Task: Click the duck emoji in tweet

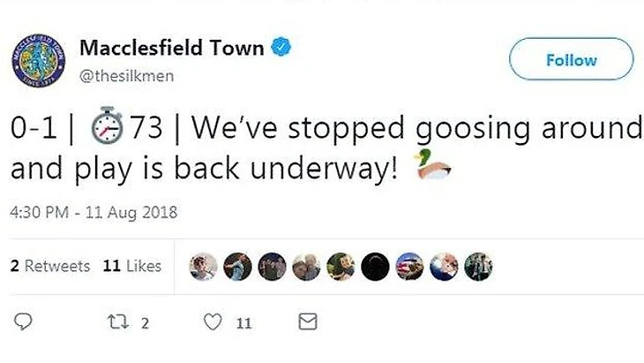Action: click(433, 164)
